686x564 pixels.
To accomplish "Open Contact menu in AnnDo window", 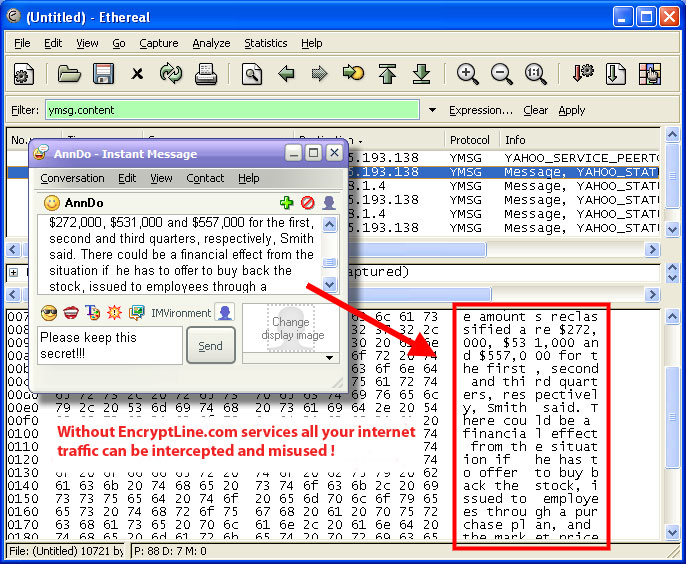I will pos(205,178).
